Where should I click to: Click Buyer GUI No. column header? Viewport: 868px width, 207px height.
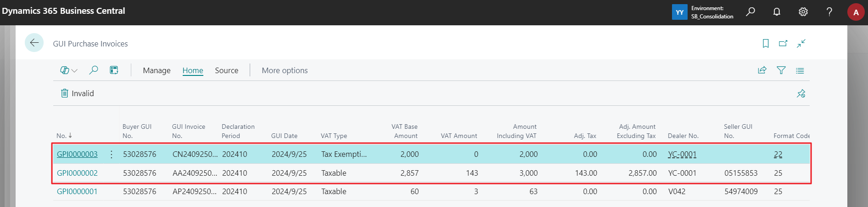point(137,131)
